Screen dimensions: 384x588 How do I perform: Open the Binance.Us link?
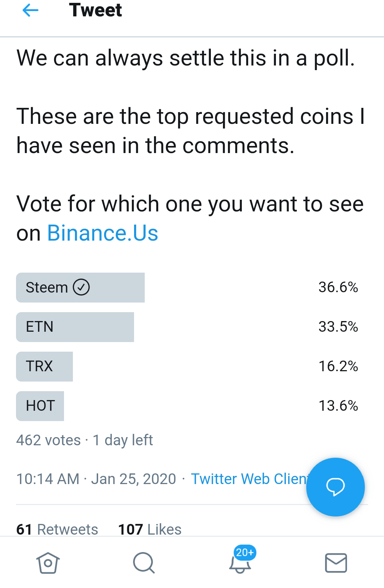(103, 233)
